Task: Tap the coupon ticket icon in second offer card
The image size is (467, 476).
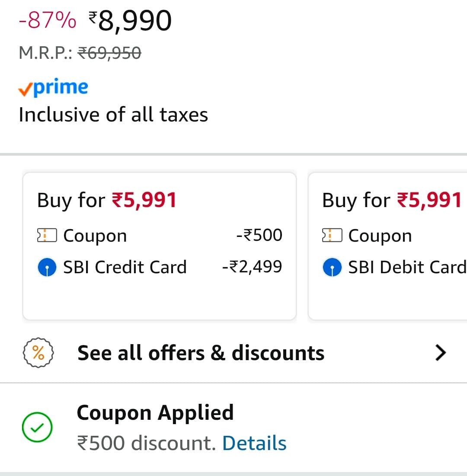Action: (332, 236)
